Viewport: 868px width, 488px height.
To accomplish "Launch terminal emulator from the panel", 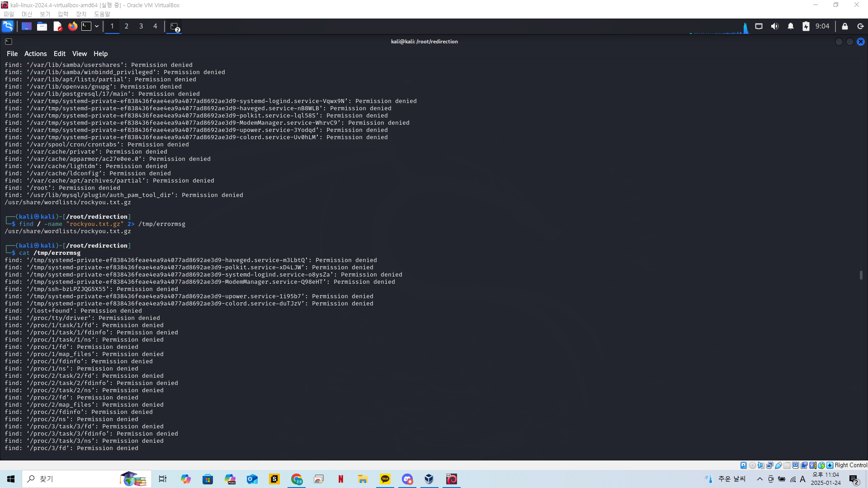I will 86,26.
